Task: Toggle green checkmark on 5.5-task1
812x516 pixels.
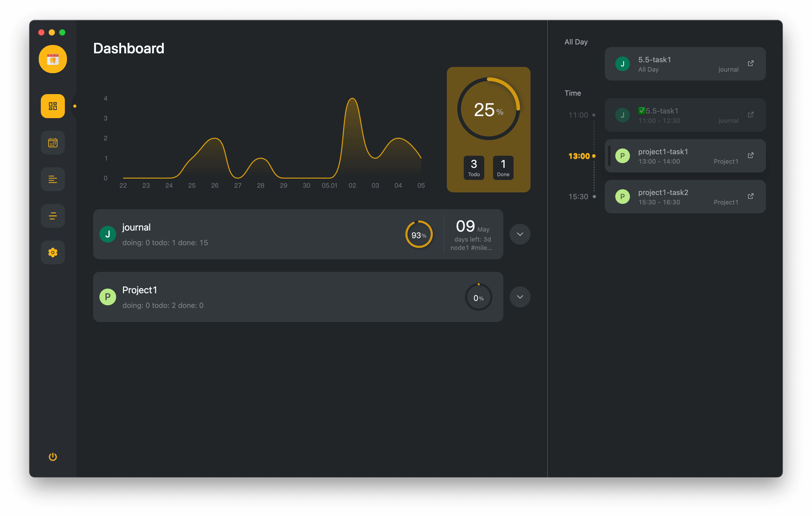Action: 641,111
